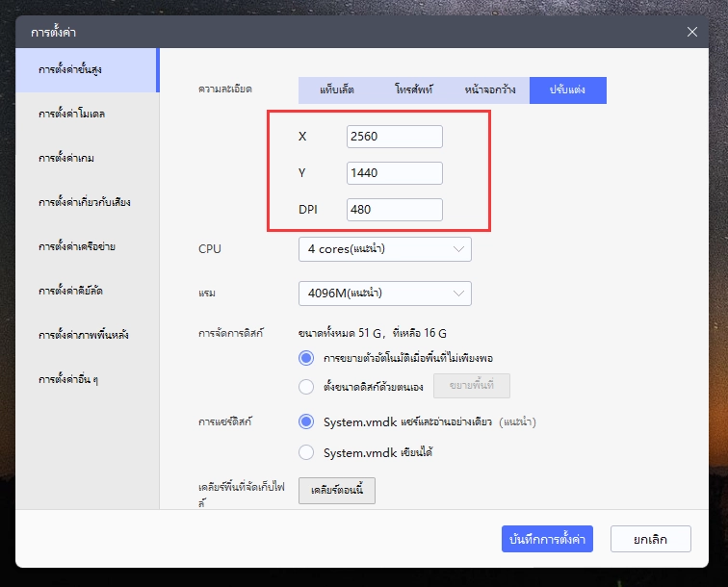Image resolution: width=728 pixels, height=587 pixels.
Task: Open การตั้งค่าเครือข่าย network settings
Action: 77,246
